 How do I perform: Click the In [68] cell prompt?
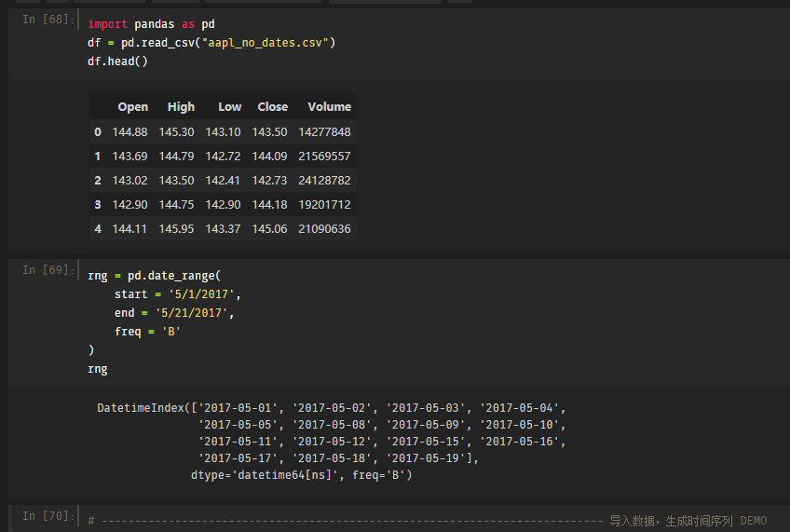pos(48,20)
